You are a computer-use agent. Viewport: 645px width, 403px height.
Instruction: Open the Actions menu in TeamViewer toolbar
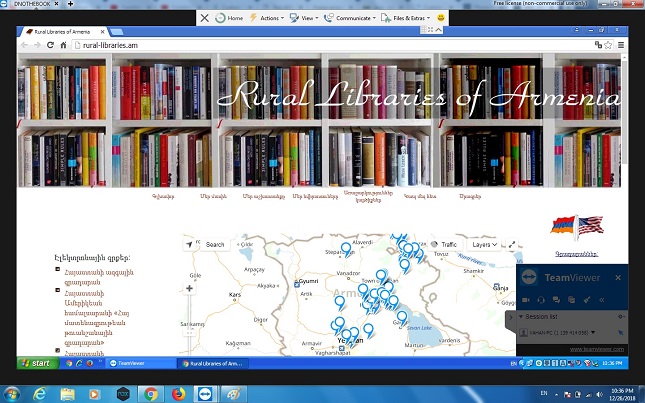click(267, 18)
